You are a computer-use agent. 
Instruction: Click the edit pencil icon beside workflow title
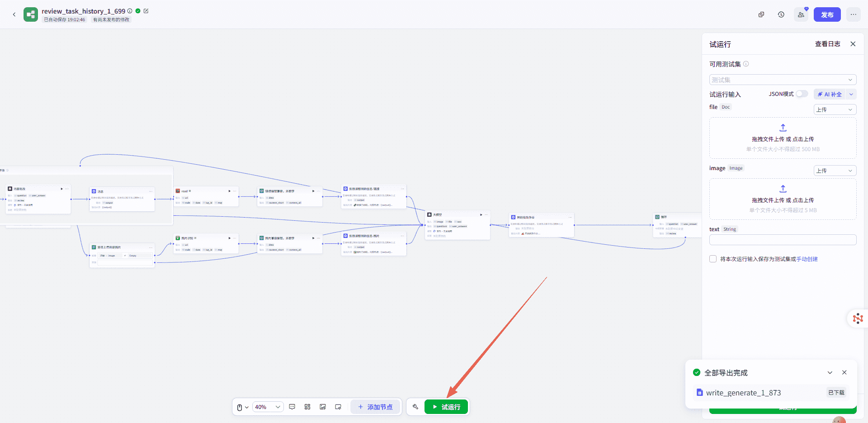click(x=146, y=11)
